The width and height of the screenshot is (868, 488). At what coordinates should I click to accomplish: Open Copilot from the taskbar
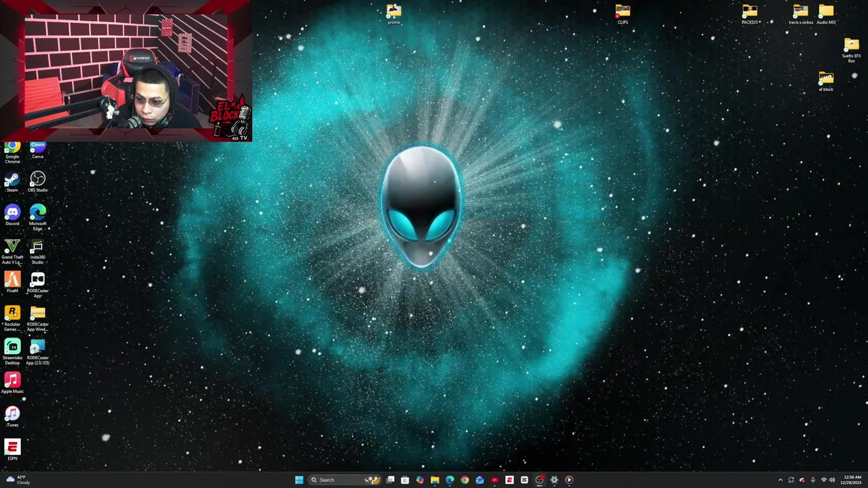tap(420, 480)
